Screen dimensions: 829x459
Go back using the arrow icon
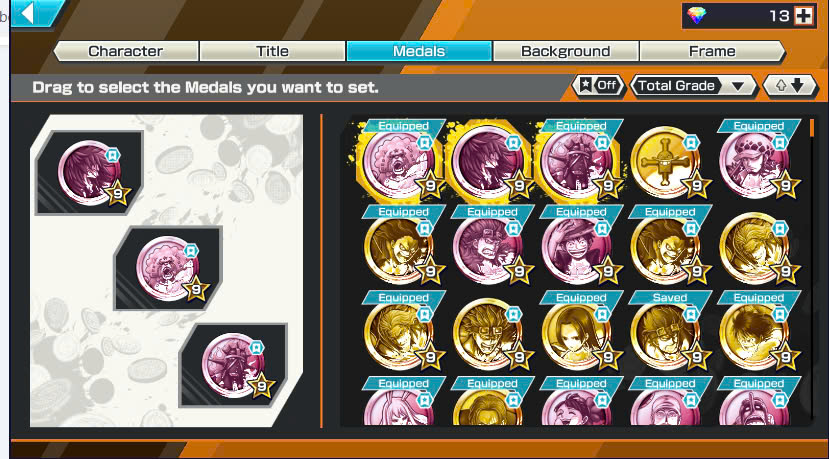[27, 13]
